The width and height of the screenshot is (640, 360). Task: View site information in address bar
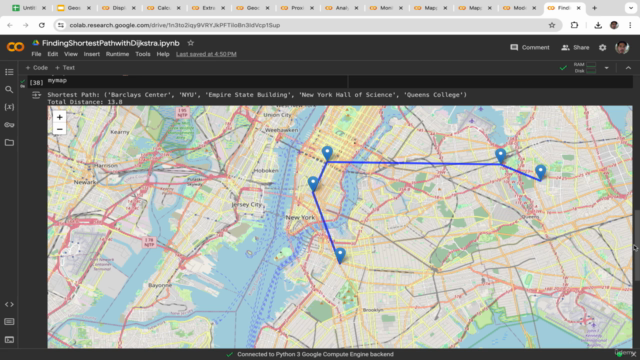[61, 25]
